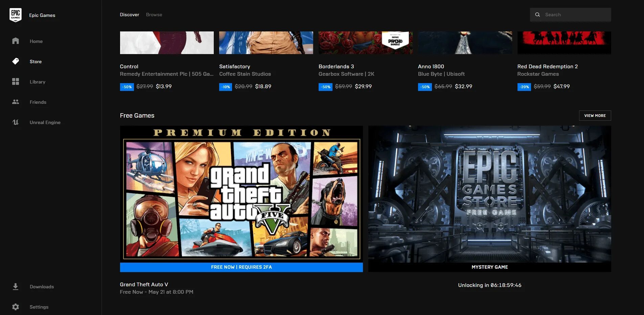Click the Control game title
The width and height of the screenshot is (644, 315).
pyautogui.click(x=129, y=66)
